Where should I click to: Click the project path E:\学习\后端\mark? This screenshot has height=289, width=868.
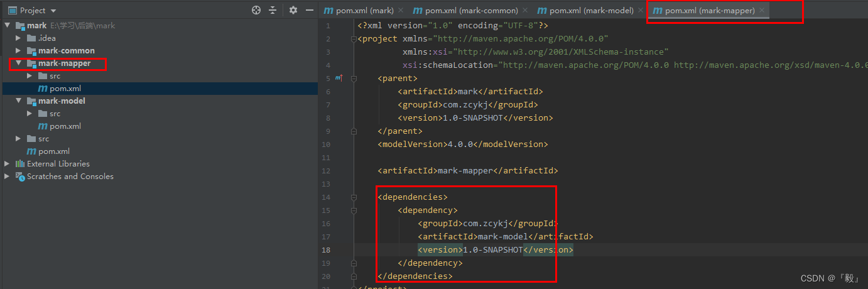(83, 26)
